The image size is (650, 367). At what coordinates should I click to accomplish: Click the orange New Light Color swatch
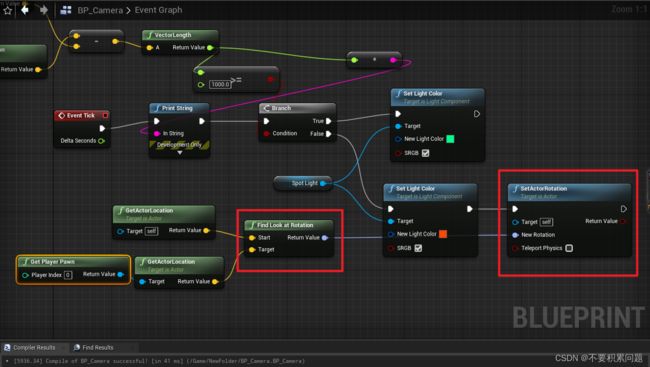(x=443, y=234)
